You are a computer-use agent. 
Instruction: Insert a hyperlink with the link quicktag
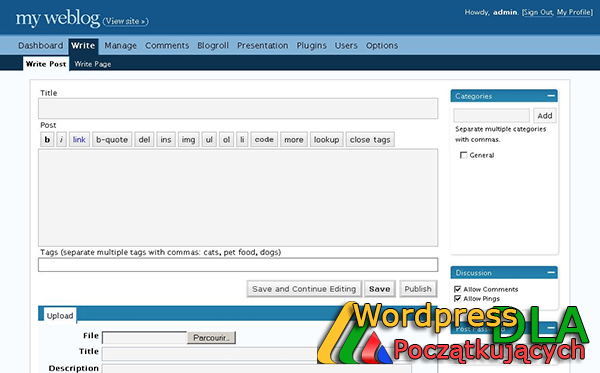tap(79, 140)
